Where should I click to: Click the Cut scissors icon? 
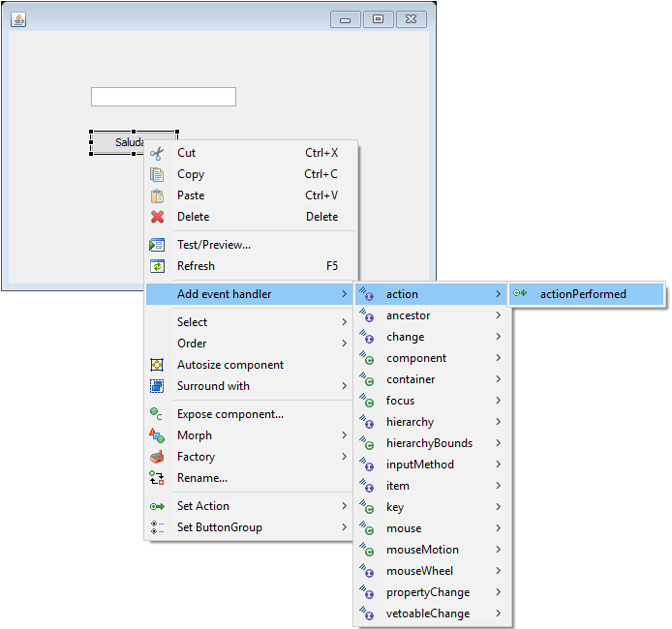(x=157, y=153)
